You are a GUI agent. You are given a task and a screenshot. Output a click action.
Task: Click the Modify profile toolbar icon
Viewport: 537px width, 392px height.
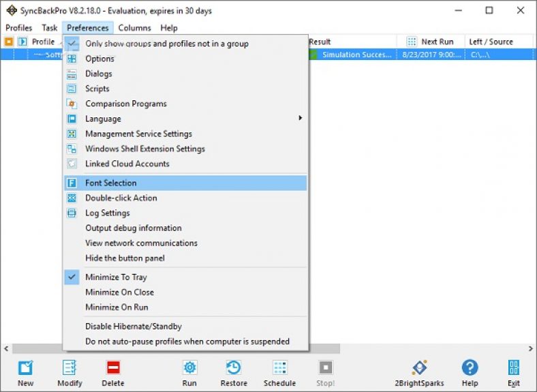pos(70,368)
